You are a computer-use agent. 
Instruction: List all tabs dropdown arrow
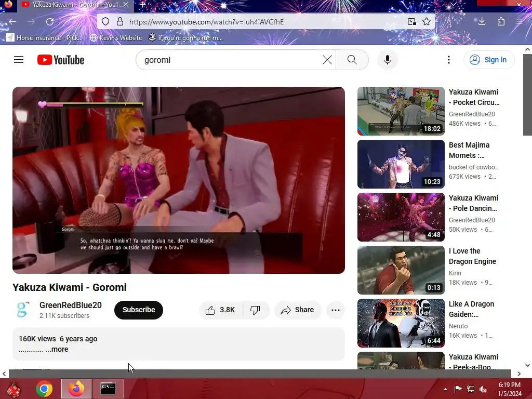click(x=453, y=4)
